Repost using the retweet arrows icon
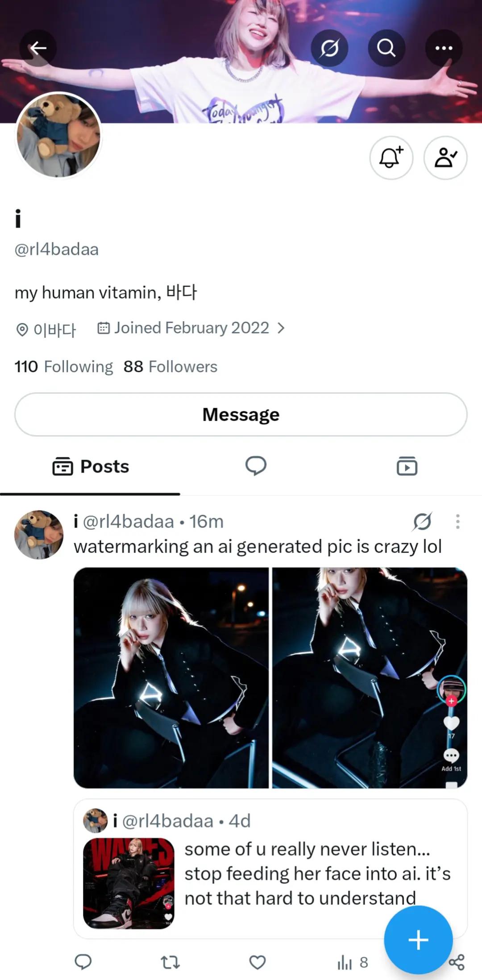This screenshot has width=482, height=980. click(x=170, y=962)
